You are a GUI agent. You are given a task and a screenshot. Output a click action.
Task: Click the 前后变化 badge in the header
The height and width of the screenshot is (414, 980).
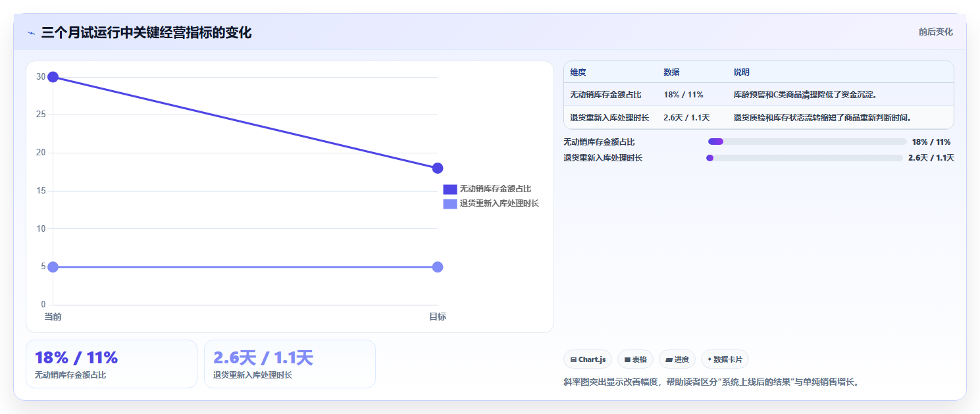point(935,32)
